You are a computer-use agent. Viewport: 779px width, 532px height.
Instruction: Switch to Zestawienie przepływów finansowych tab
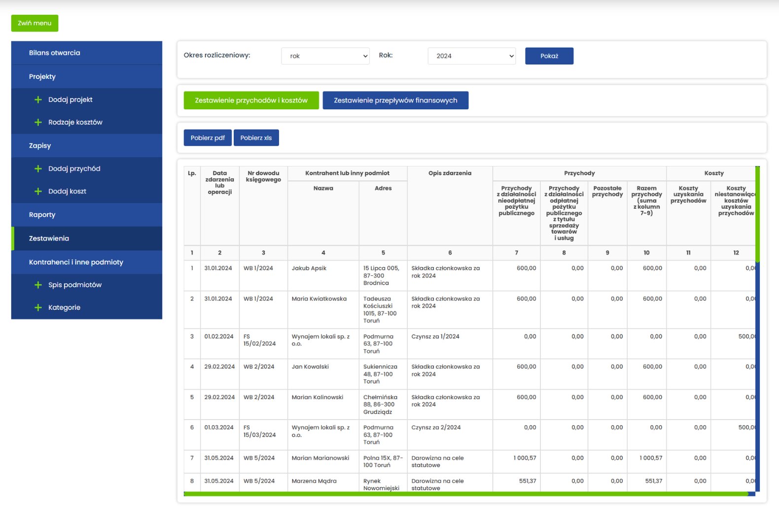pyautogui.click(x=395, y=100)
